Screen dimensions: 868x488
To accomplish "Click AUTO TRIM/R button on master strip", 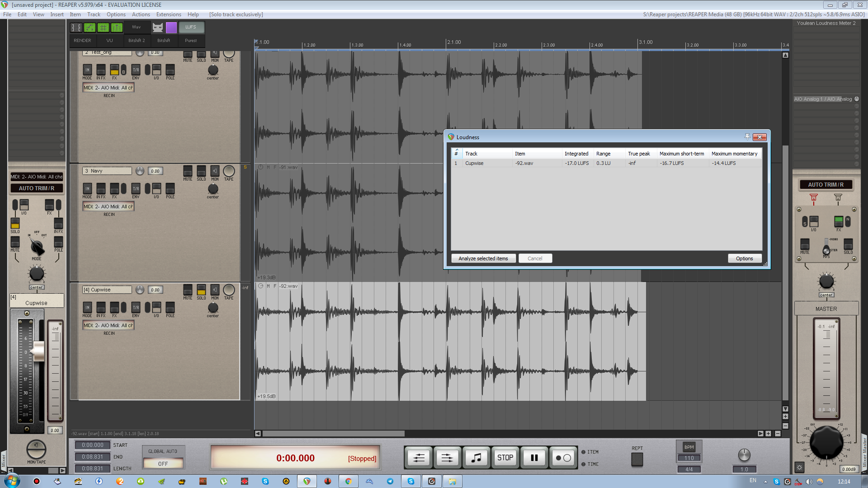I will tap(826, 184).
